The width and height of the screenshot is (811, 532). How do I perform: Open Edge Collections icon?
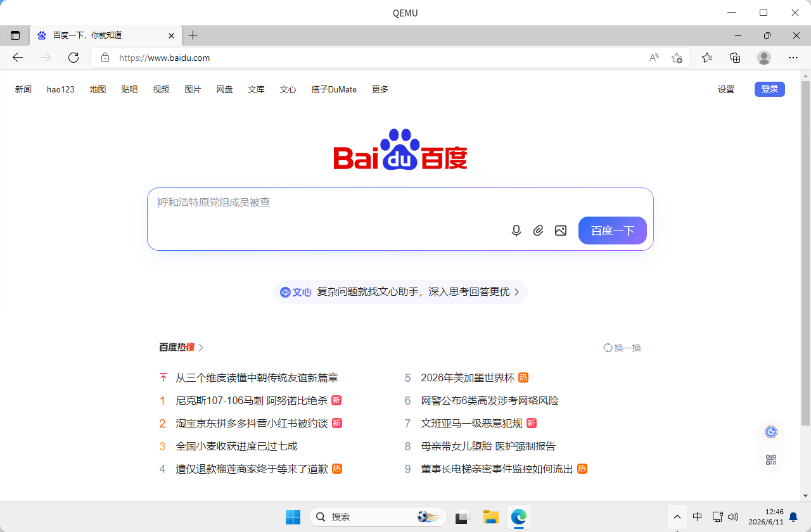coord(735,58)
